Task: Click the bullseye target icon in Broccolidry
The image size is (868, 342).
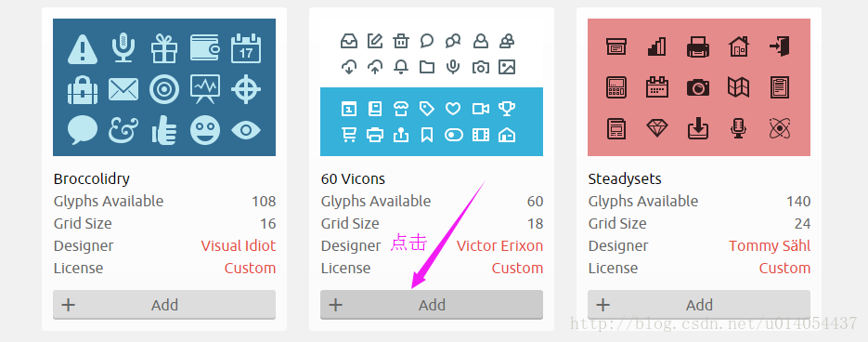Action: click(164, 89)
